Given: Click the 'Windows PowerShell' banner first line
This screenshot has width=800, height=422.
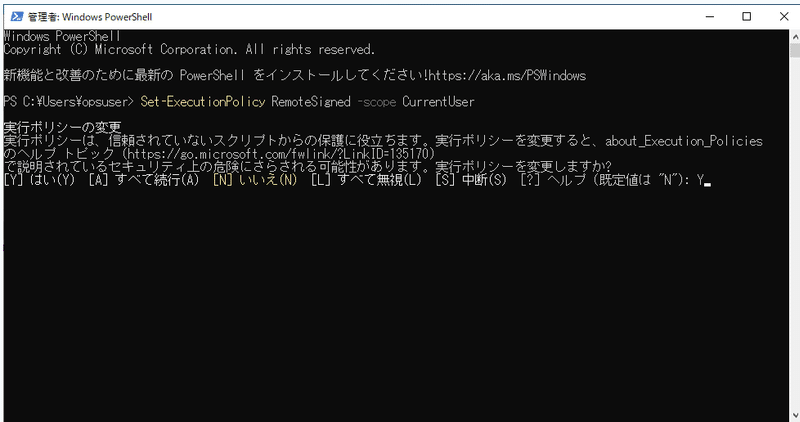Looking at the screenshot, I should 62,36.
